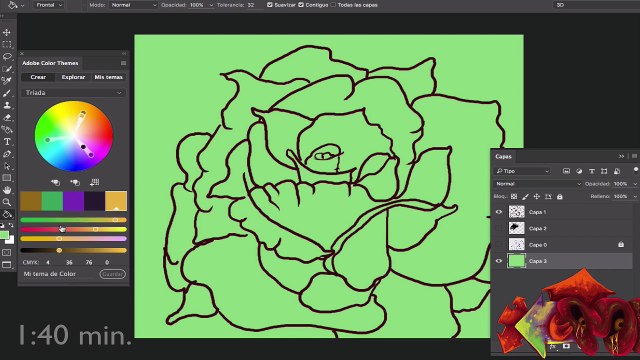The image size is (640, 360).
Task: Open the Capas panel menu icon
Action: pyautogui.click(x=634, y=156)
